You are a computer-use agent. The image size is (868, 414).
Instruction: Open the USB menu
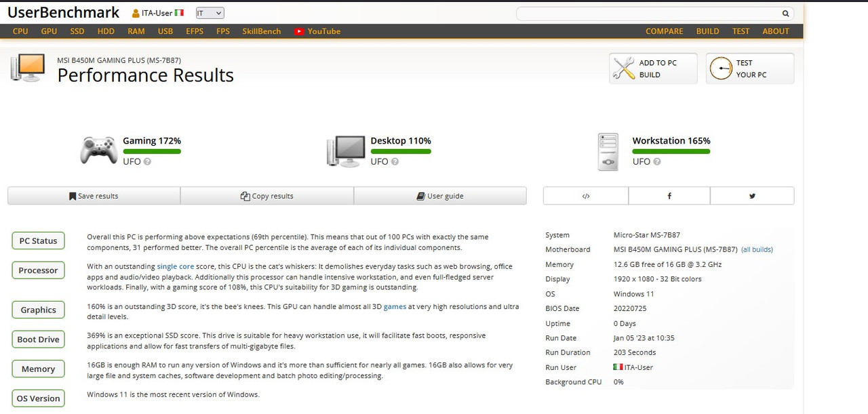pos(165,31)
